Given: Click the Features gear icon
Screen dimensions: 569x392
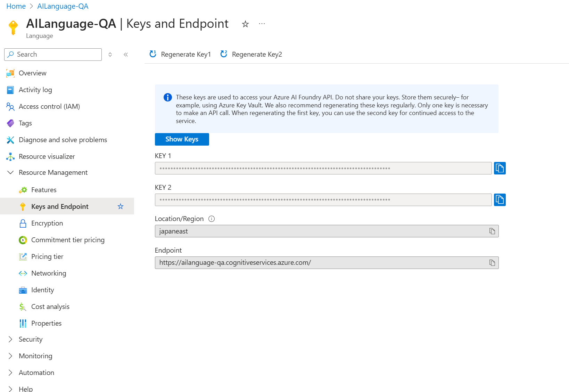Looking at the screenshot, I should pos(23,190).
